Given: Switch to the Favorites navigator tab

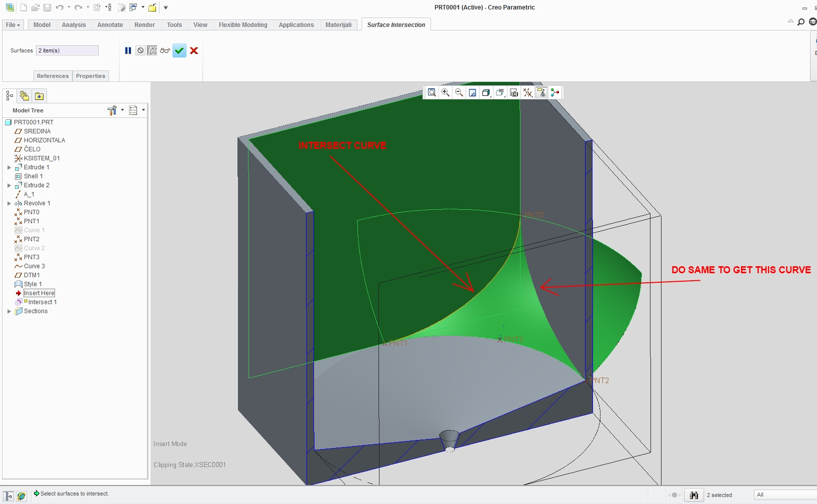Looking at the screenshot, I should coord(39,96).
